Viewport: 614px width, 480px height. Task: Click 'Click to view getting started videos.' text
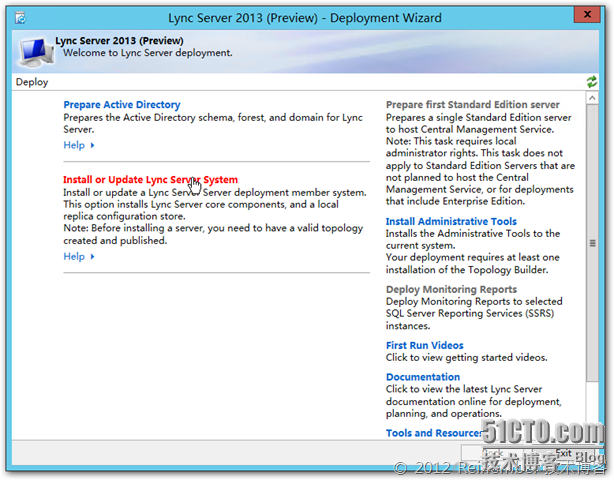[x=466, y=357]
